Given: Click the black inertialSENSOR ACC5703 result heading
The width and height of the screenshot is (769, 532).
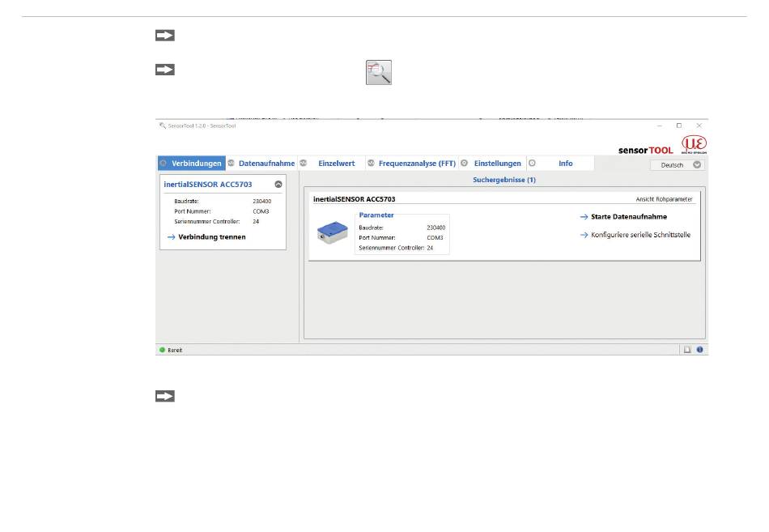Looking at the screenshot, I should coord(354,199).
